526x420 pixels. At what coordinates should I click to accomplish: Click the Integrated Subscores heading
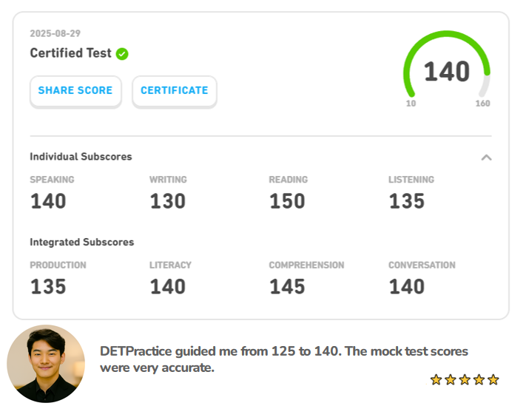81,242
